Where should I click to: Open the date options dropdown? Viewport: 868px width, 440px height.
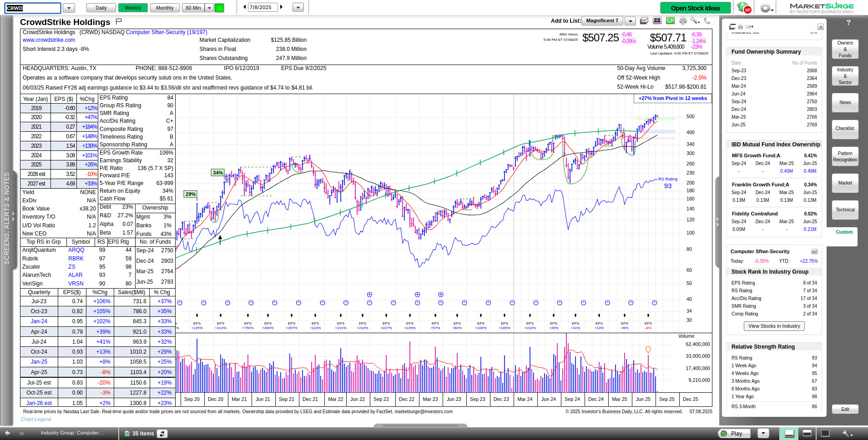click(298, 8)
